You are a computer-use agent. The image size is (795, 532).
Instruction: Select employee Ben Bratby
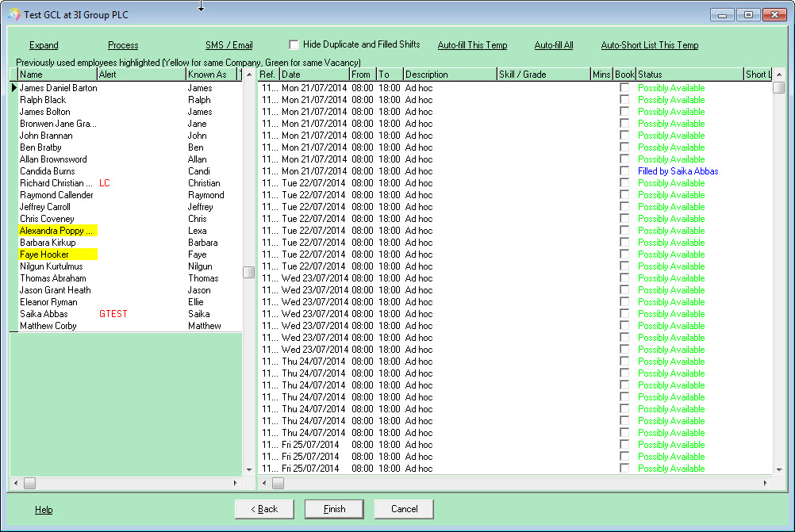[x=40, y=147]
